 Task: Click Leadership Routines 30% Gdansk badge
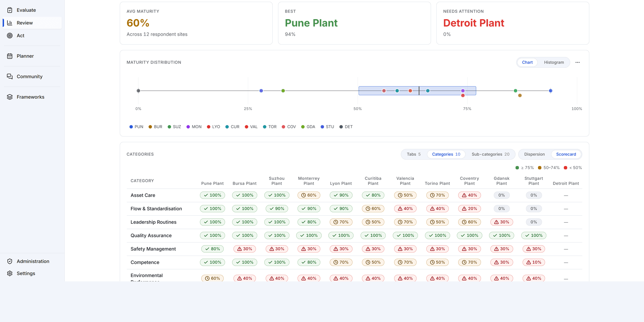[x=501, y=222]
